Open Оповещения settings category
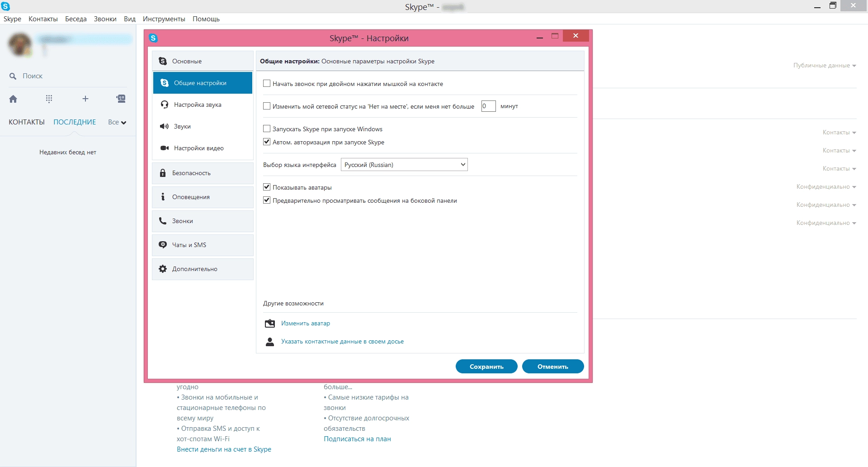 click(x=203, y=197)
